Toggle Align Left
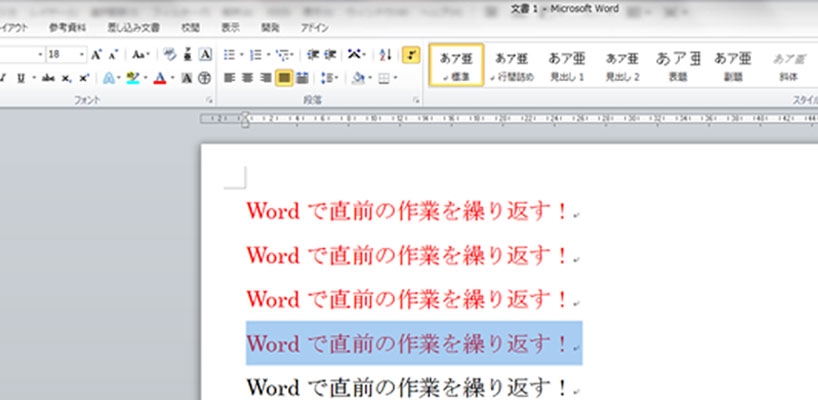Image resolution: width=818 pixels, height=400 pixels. (x=230, y=78)
